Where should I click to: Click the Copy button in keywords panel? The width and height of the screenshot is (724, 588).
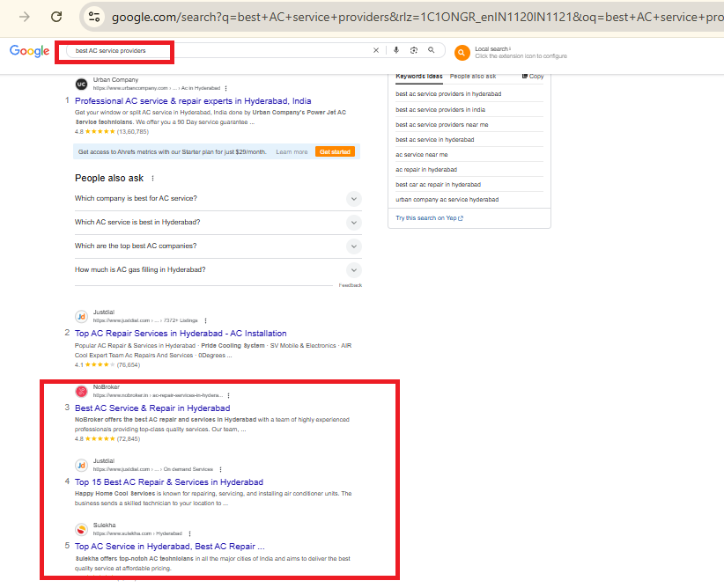(533, 77)
